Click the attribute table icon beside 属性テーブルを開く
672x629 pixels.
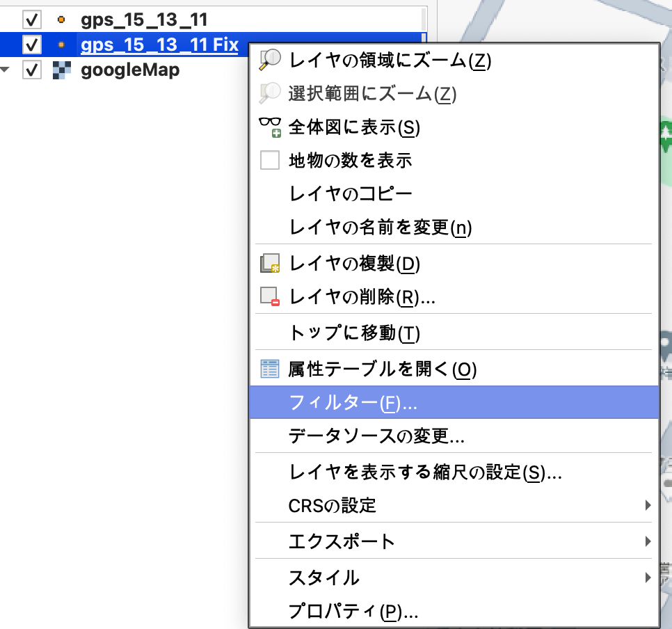[x=270, y=369]
